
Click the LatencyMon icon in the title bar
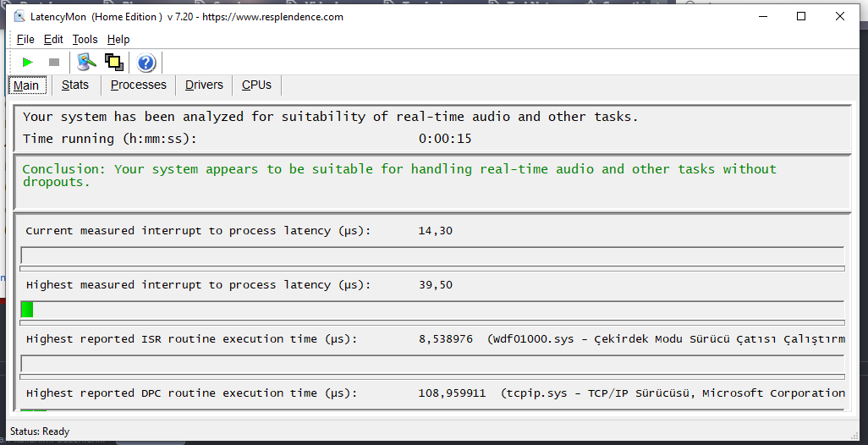coord(20,16)
